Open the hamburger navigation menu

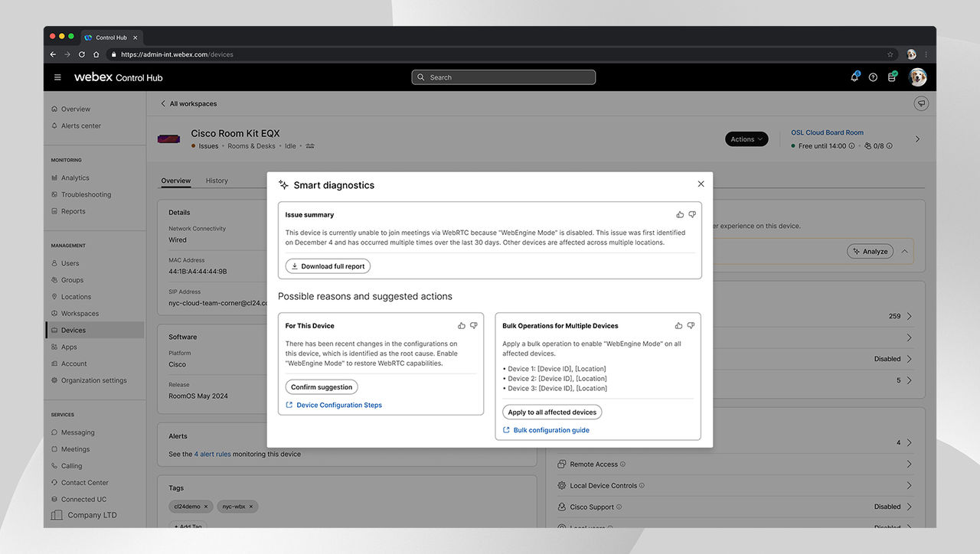point(57,77)
